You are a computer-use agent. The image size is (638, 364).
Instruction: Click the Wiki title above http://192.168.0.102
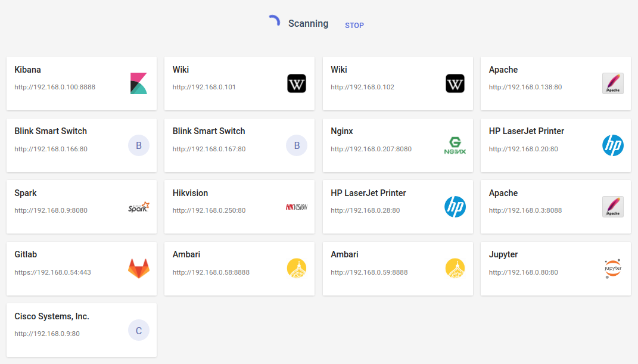point(339,70)
